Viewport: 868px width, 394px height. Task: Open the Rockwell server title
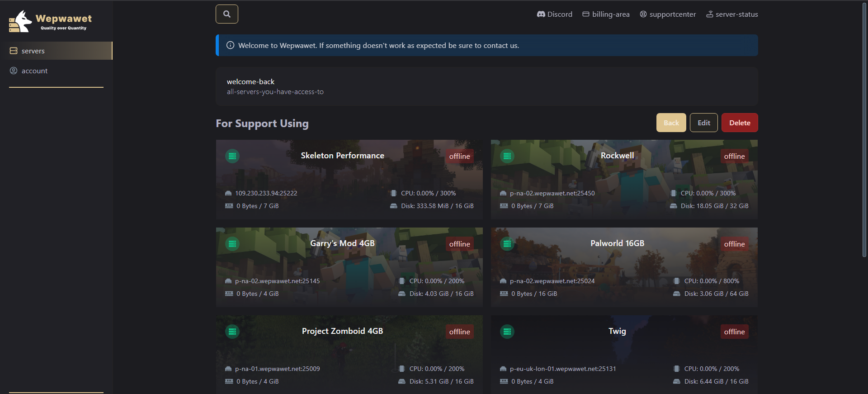pos(618,155)
